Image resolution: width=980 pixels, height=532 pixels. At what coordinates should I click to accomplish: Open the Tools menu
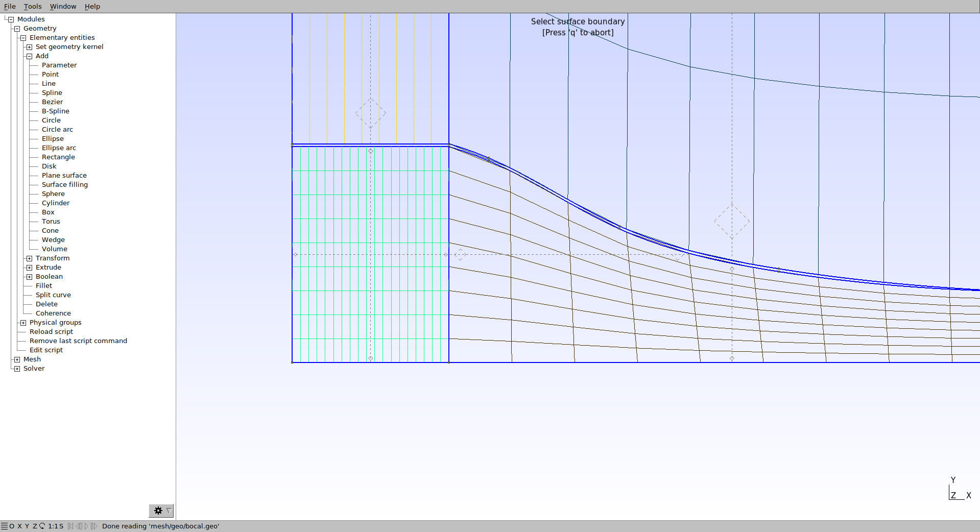(x=33, y=7)
